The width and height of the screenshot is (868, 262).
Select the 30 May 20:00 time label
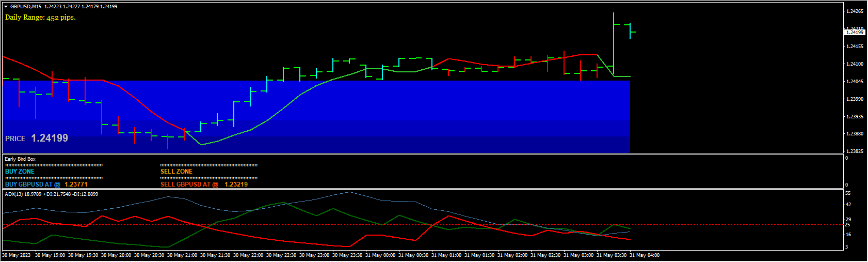[x=116, y=255]
